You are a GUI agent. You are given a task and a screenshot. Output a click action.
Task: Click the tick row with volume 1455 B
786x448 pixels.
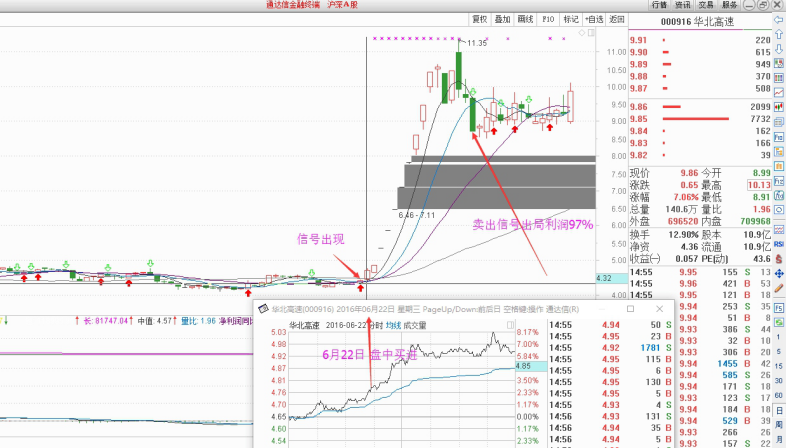[726, 364]
